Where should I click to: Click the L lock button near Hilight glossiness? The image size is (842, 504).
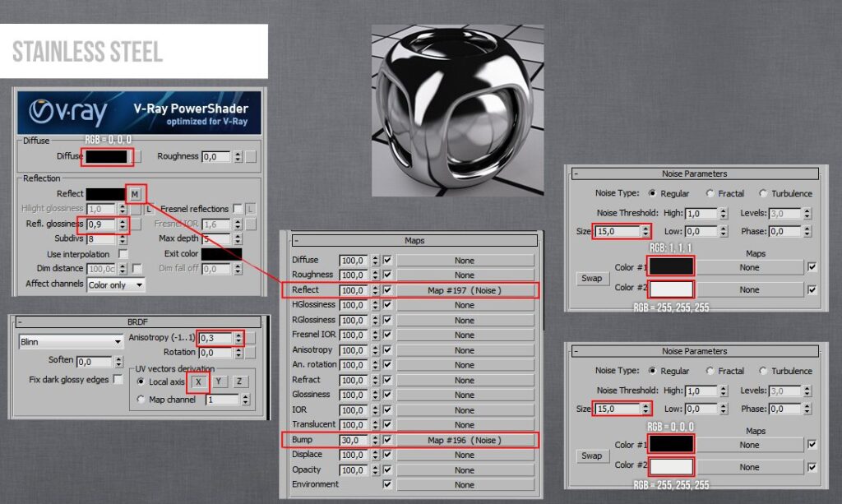[149, 210]
